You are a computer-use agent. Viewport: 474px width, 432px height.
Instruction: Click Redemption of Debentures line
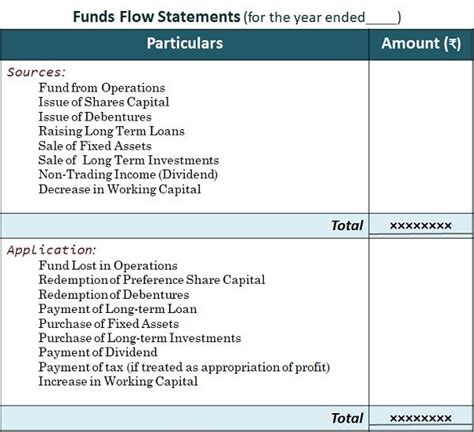point(114,294)
